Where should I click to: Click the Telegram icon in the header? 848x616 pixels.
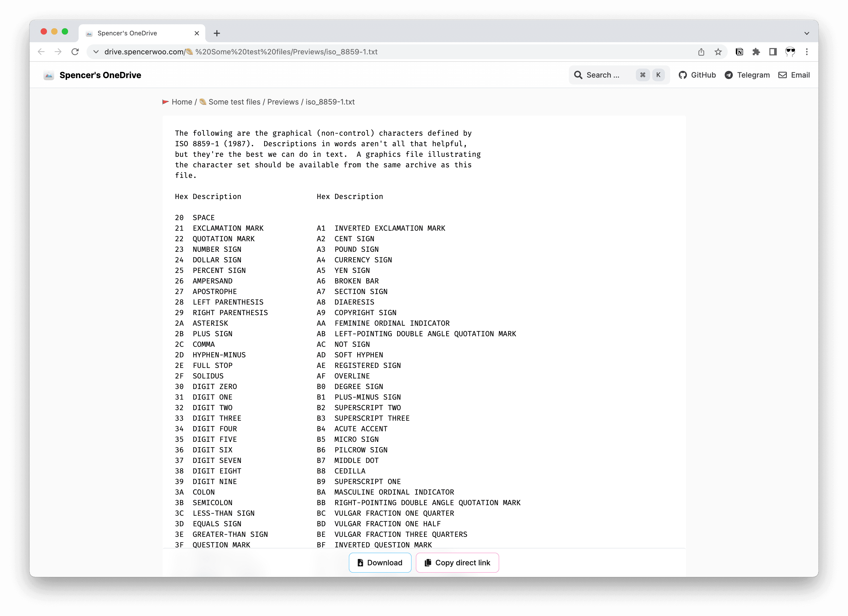[x=729, y=75]
